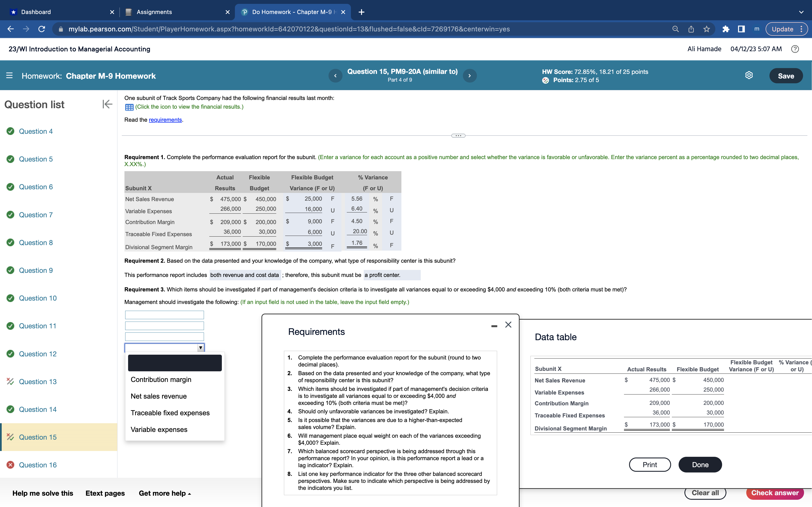Open the homework settings gear

(x=749, y=75)
